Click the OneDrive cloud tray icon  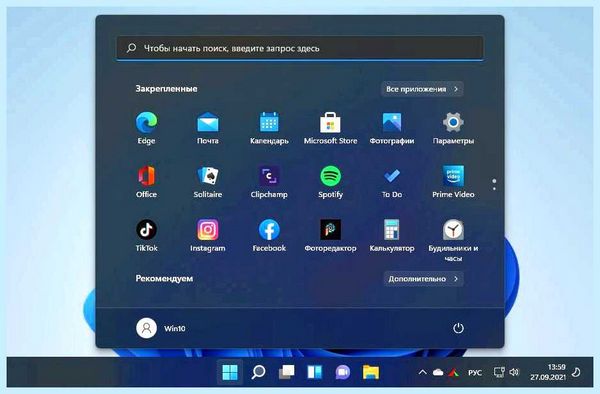pos(438,372)
